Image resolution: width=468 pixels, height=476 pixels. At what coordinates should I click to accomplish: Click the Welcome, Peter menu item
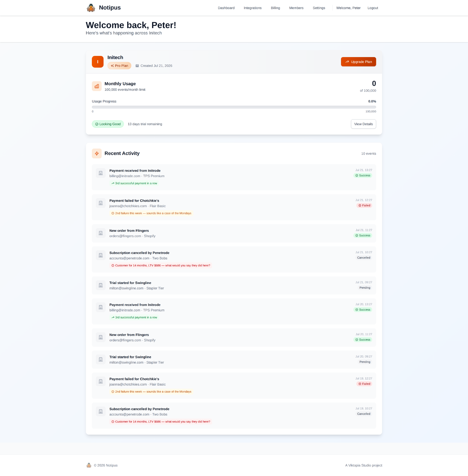point(348,8)
